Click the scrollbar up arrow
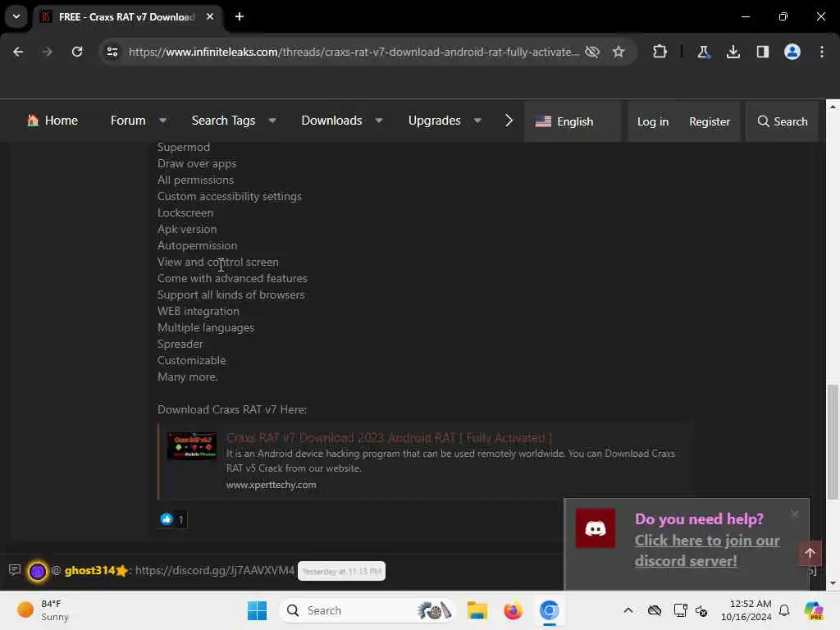This screenshot has width=840, height=630. click(832, 107)
